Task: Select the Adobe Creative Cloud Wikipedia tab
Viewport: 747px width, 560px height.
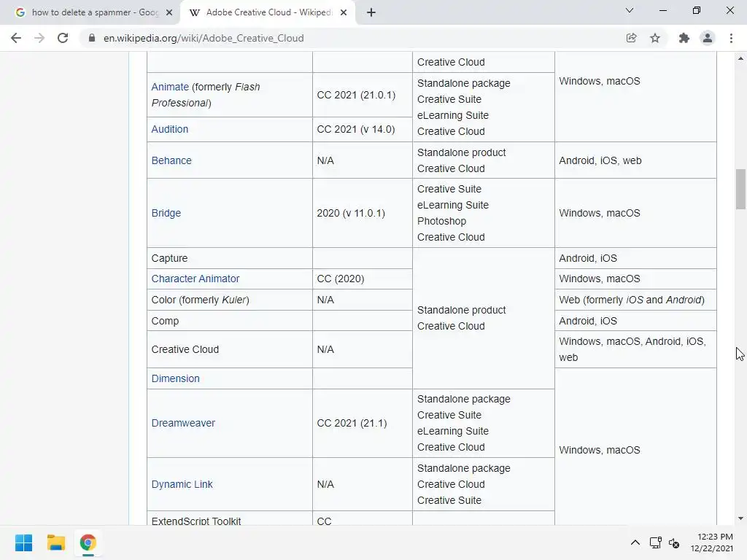Action: (x=267, y=12)
